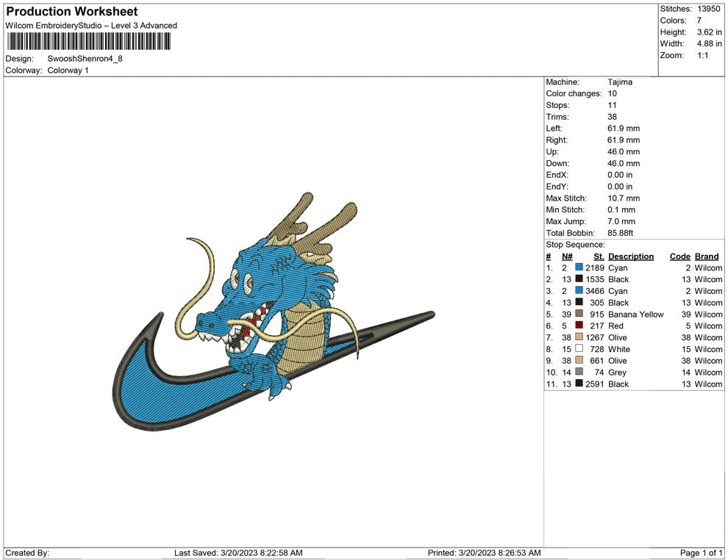Click the 'Production Worksheet' heading
Image resolution: width=728 pixels, height=560 pixels.
pyautogui.click(x=72, y=12)
